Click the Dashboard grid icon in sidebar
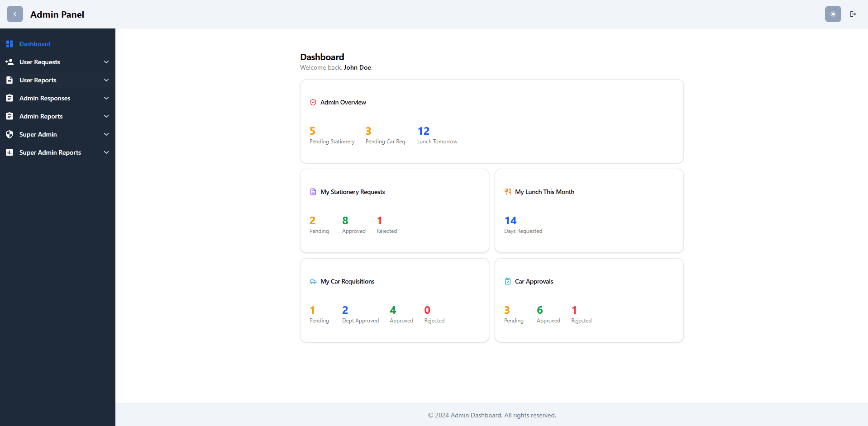 coord(10,44)
